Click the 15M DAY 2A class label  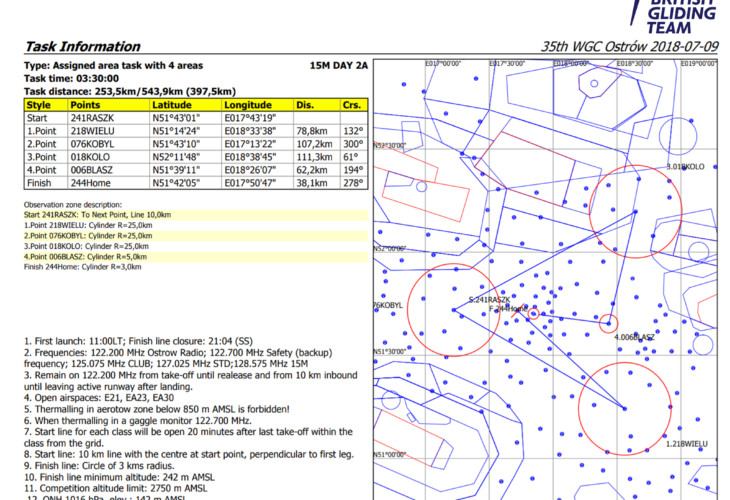(x=339, y=65)
